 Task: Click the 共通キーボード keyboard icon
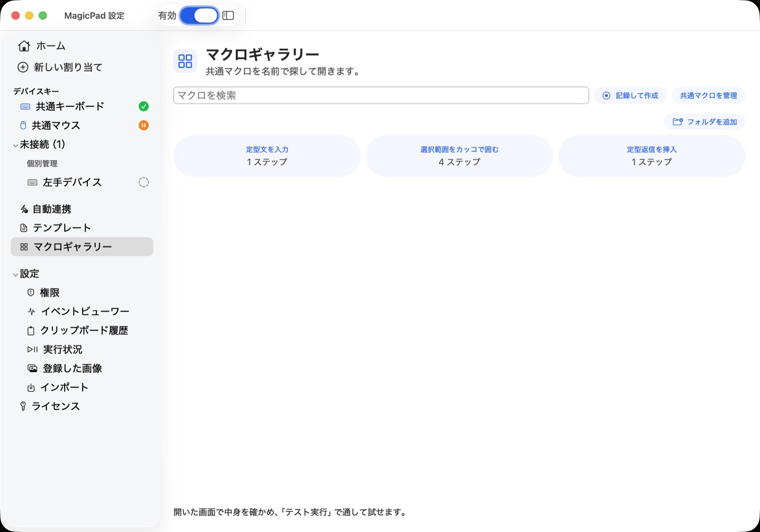tap(26, 107)
